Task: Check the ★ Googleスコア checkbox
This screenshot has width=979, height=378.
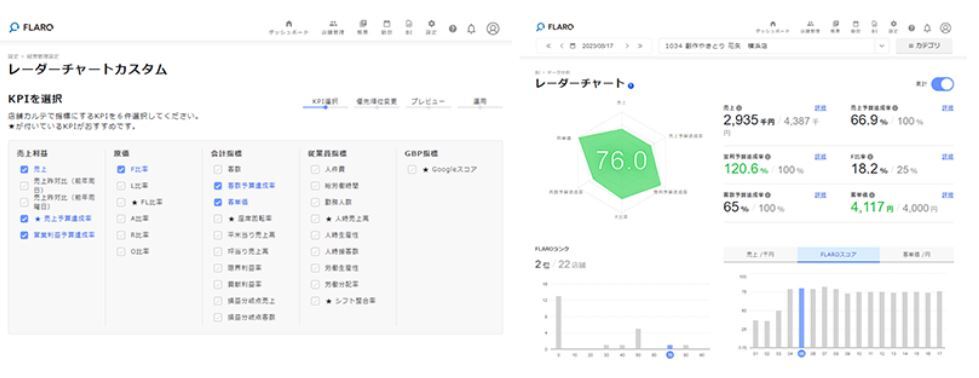Action: tap(412, 169)
